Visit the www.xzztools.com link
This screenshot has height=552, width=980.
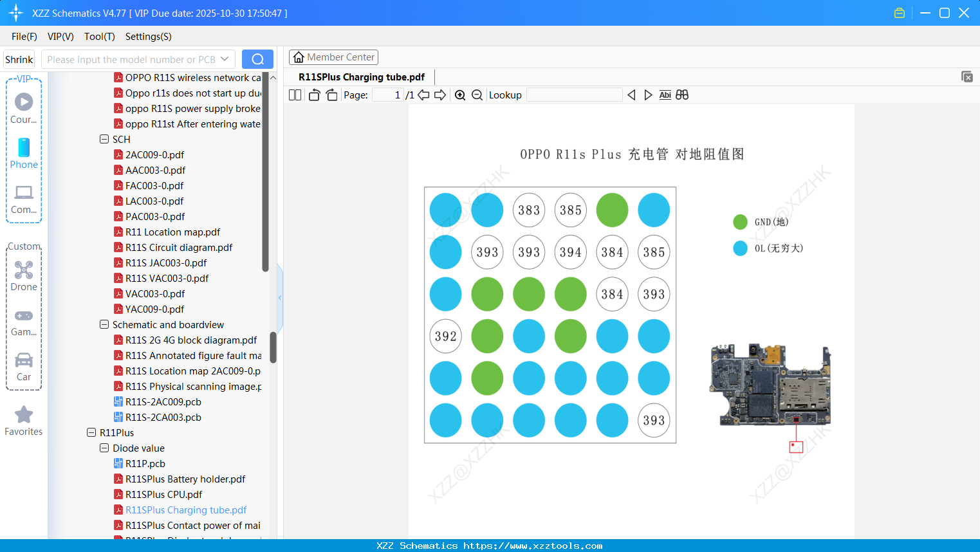coord(533,546)
